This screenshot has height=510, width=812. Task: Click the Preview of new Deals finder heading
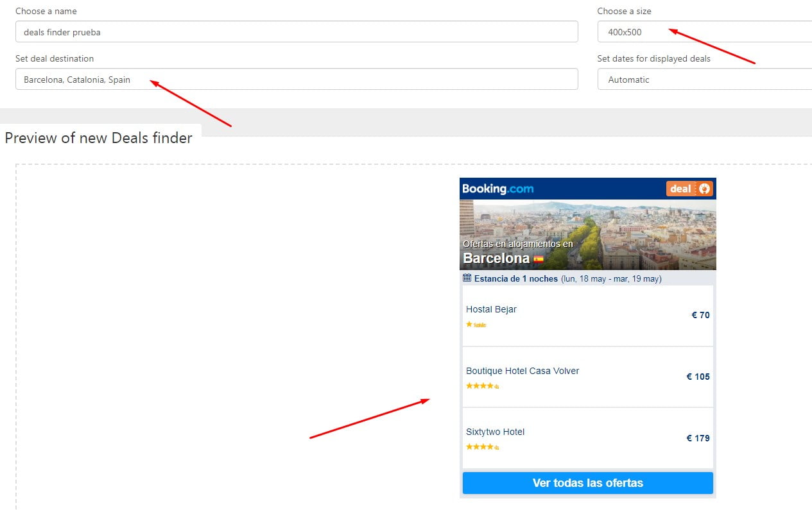(99, 138)
